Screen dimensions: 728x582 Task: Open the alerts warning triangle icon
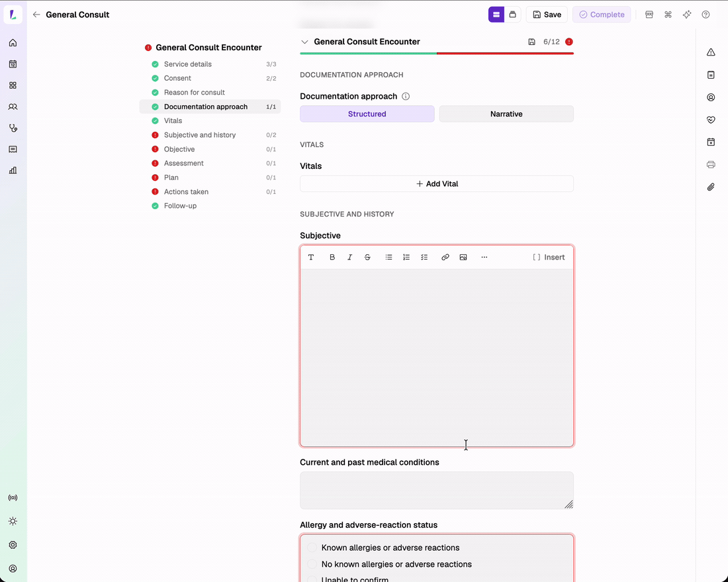click(x=711, y=52)
